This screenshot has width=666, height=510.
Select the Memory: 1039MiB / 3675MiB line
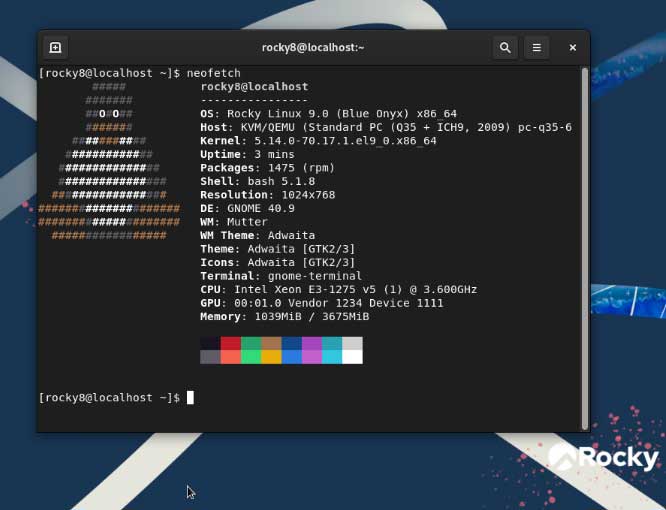pos(285,317)
